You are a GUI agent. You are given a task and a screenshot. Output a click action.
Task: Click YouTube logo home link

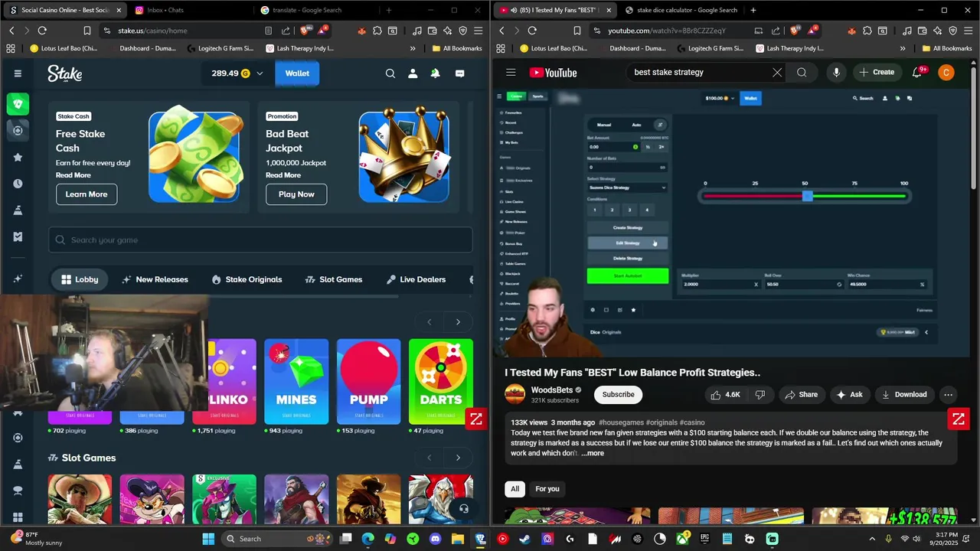click(x=553, y=73)
